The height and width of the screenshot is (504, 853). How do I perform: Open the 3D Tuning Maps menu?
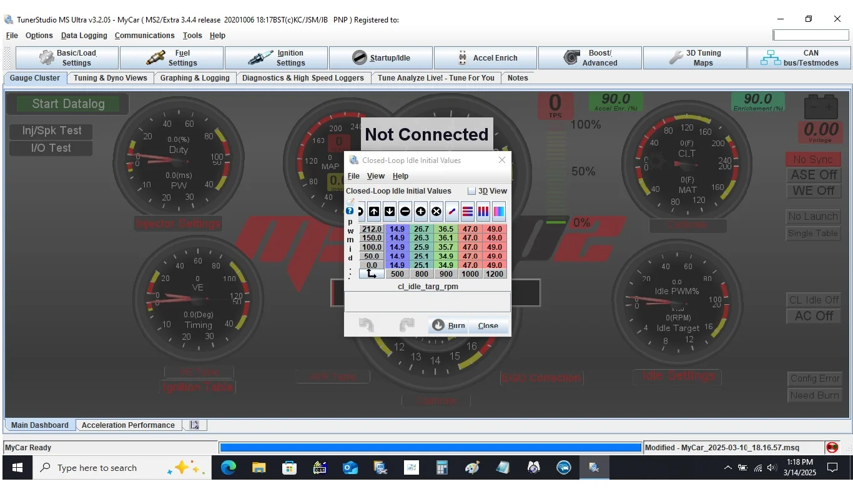(695, 58)
